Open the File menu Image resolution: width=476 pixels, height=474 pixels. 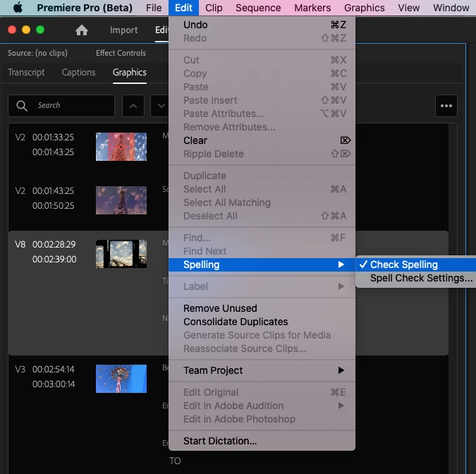click(x=154, y=8)
